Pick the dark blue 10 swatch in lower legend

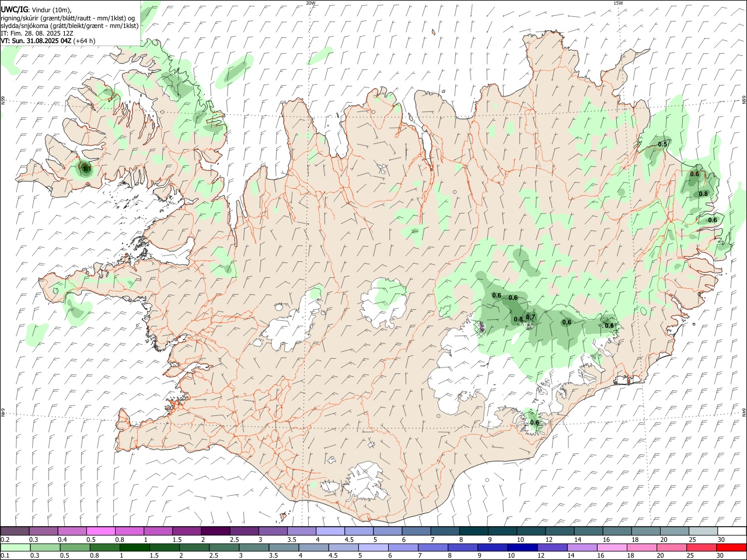coord(522,548)
